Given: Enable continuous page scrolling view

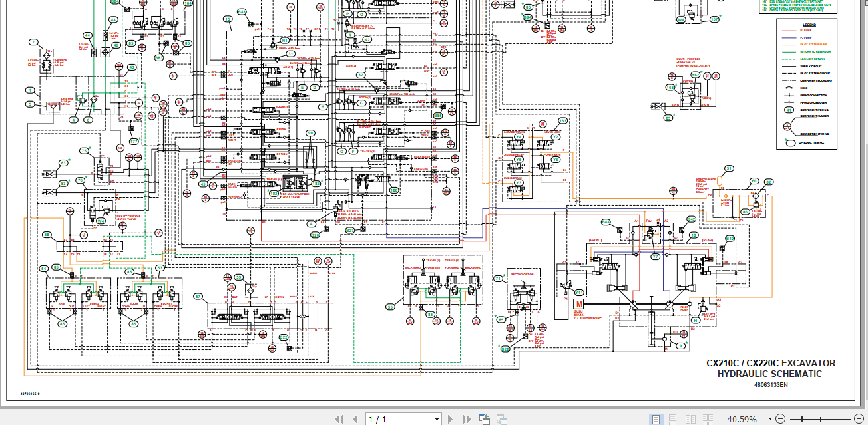Looking at the screenshot, I should point(674,419).
